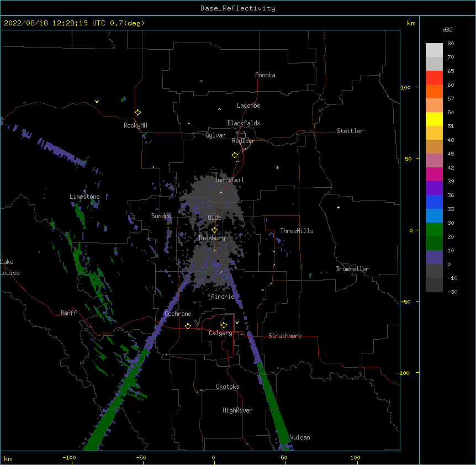
Task: Click the Base_Reflectivity title text
Action: (x=238, y=8)
